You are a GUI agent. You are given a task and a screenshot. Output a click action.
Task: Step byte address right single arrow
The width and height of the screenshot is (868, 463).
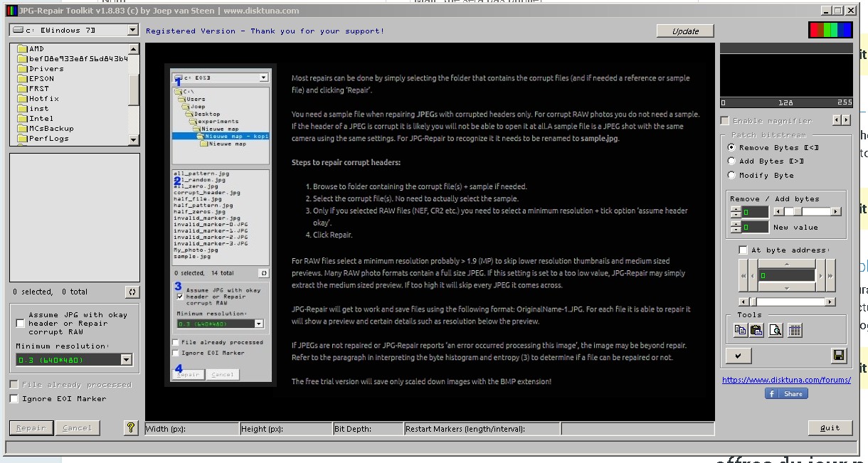pyautogui.click(x=820, y=275)
